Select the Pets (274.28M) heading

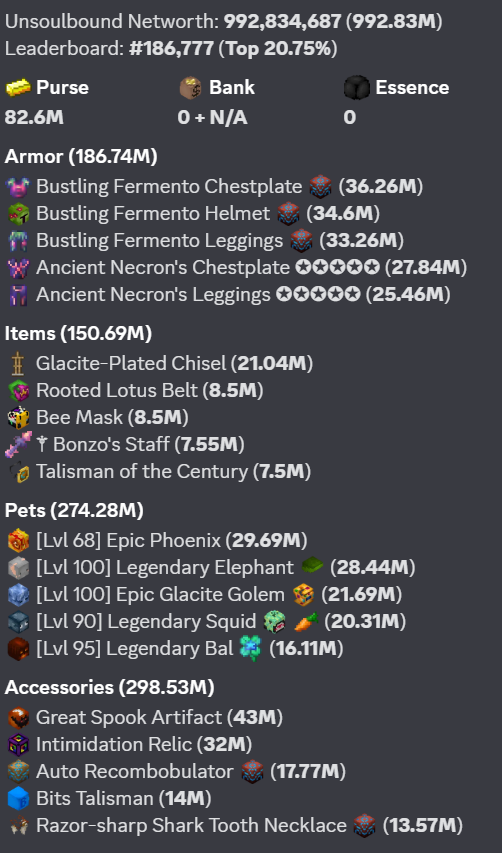74,510
